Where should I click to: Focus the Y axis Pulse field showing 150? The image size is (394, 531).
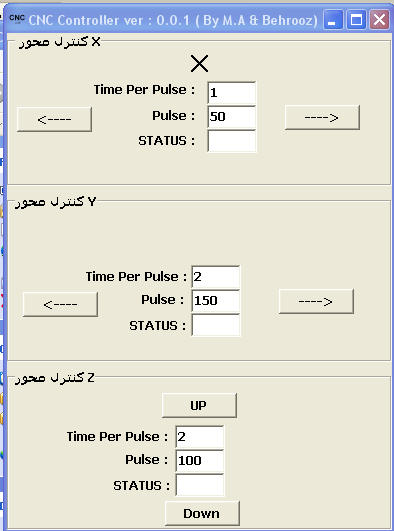coord(216,301)
